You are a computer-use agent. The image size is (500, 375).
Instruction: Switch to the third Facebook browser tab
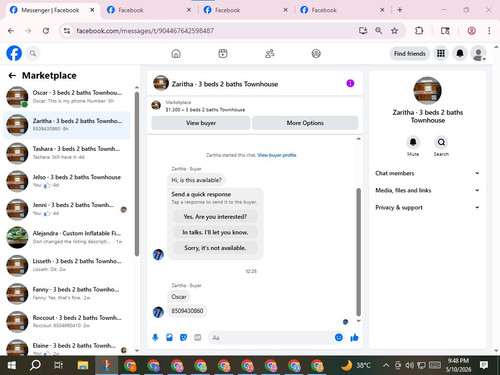click(x=245, y=10)
